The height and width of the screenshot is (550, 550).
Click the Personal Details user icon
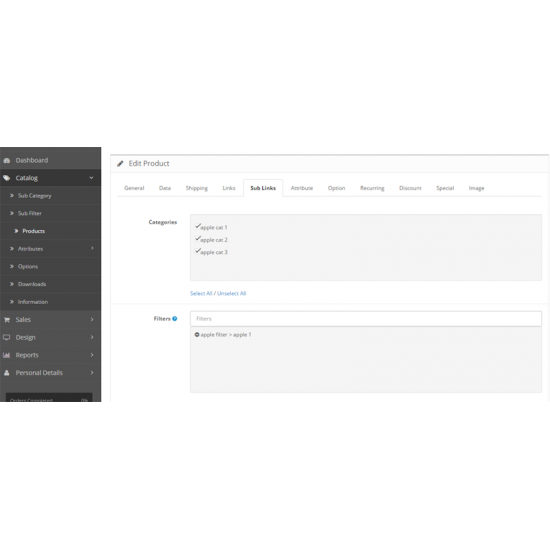click(7, 373)
